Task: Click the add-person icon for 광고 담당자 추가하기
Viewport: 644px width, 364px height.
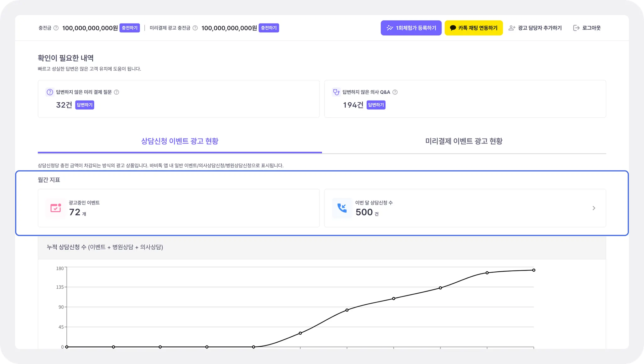Action: tap(512, 28)
